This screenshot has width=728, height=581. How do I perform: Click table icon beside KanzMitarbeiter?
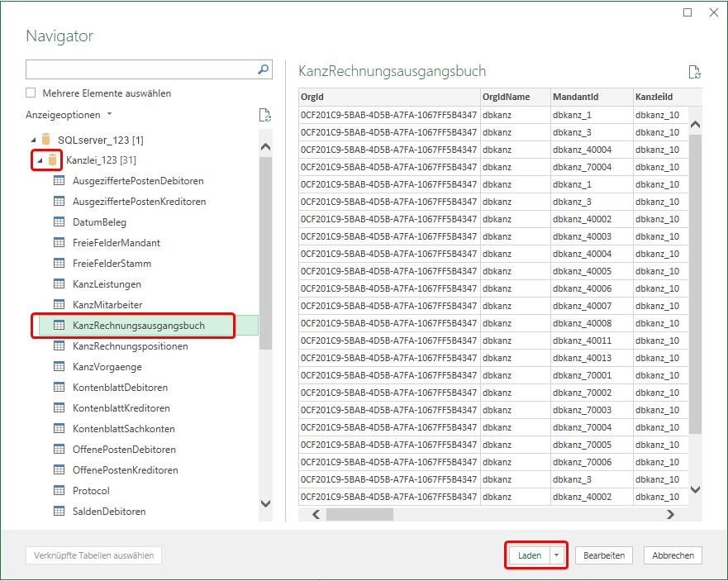pyautogui.click(x=59, y=304)
